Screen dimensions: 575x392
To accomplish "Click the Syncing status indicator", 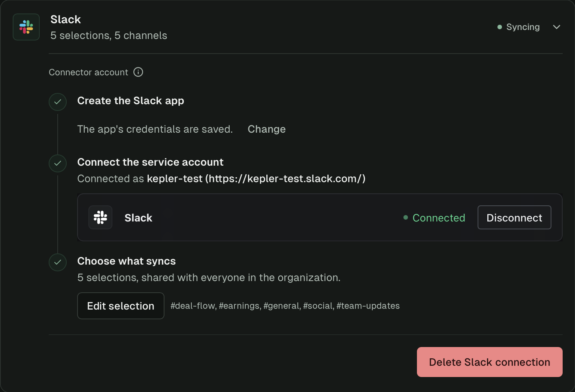I will (x=518, y=27).
